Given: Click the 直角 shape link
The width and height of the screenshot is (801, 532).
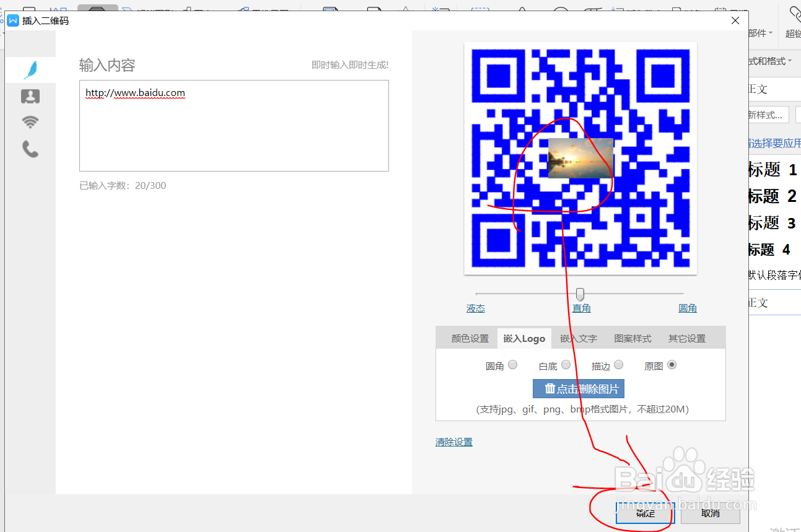Looking at the screenshot, I should pyautogui.click(x=581, y=308).
